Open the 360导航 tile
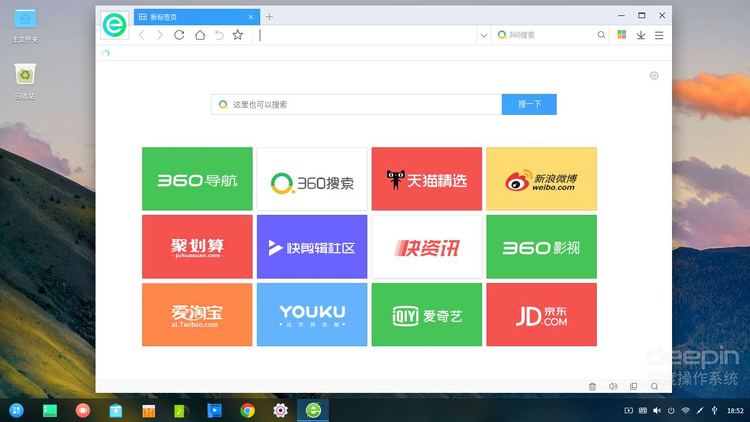The image size is (750, 422). click(197, 178)
